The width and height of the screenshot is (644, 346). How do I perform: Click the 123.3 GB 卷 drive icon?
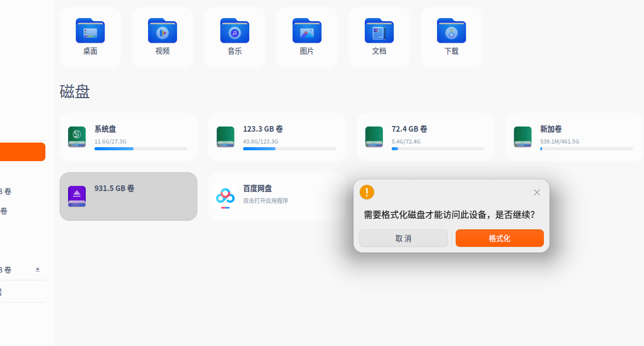[225, 137]
